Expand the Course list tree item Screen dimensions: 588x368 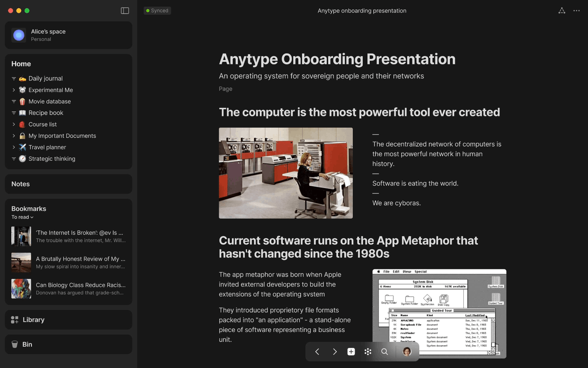coord(14,124)
